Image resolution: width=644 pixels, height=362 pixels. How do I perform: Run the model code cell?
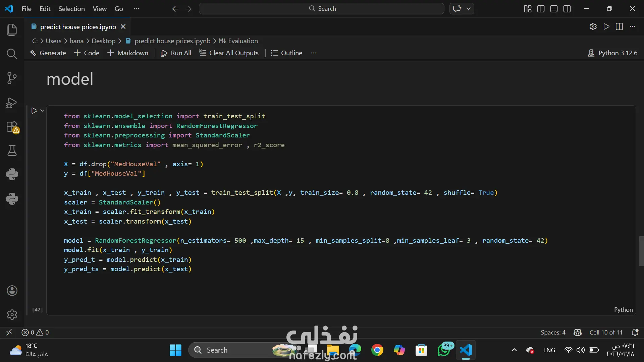point(34,111)
